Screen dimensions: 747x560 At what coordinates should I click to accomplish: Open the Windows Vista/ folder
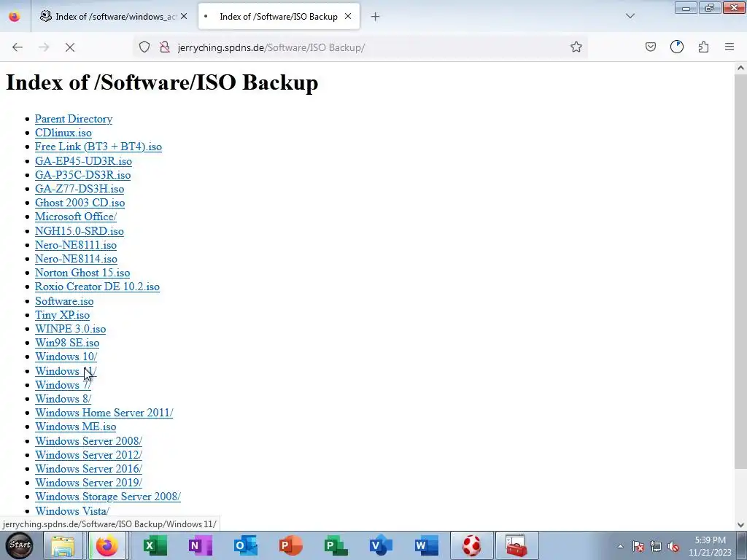[72, 511]
